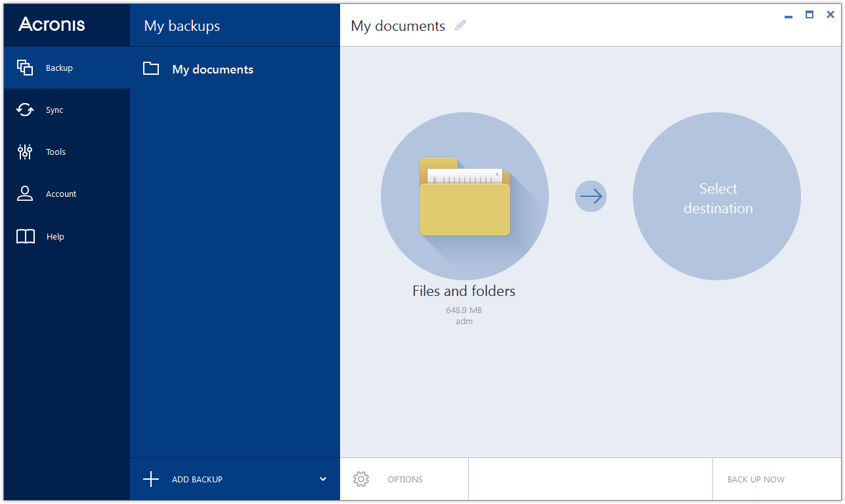845x504 pixels.
Task: Open the Backup section label
Action: pos(59,68)
